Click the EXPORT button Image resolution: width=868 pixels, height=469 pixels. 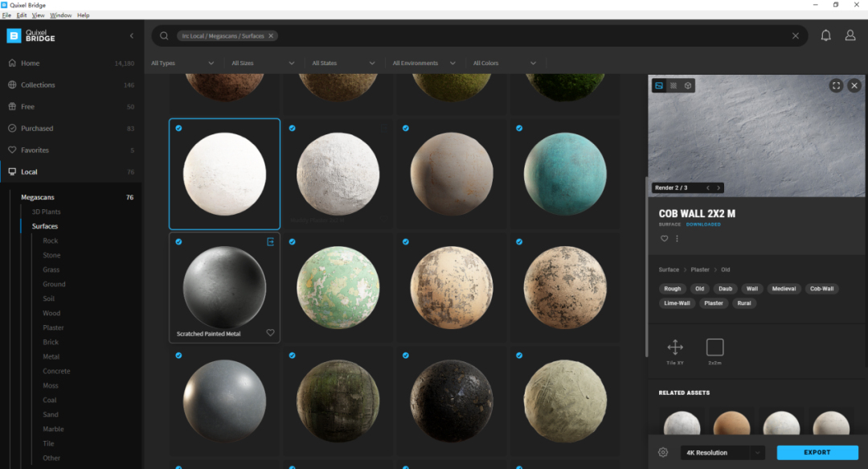(817, 452)
